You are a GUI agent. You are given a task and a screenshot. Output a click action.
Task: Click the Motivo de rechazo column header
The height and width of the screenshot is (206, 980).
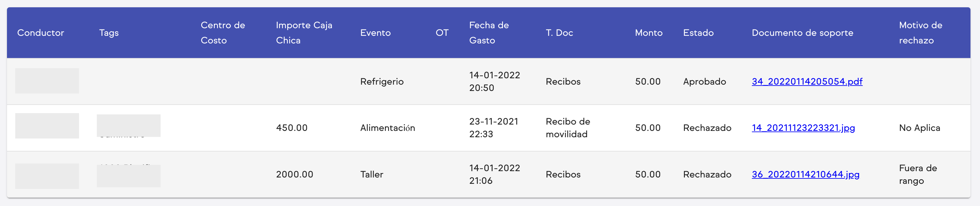point(921,33)
